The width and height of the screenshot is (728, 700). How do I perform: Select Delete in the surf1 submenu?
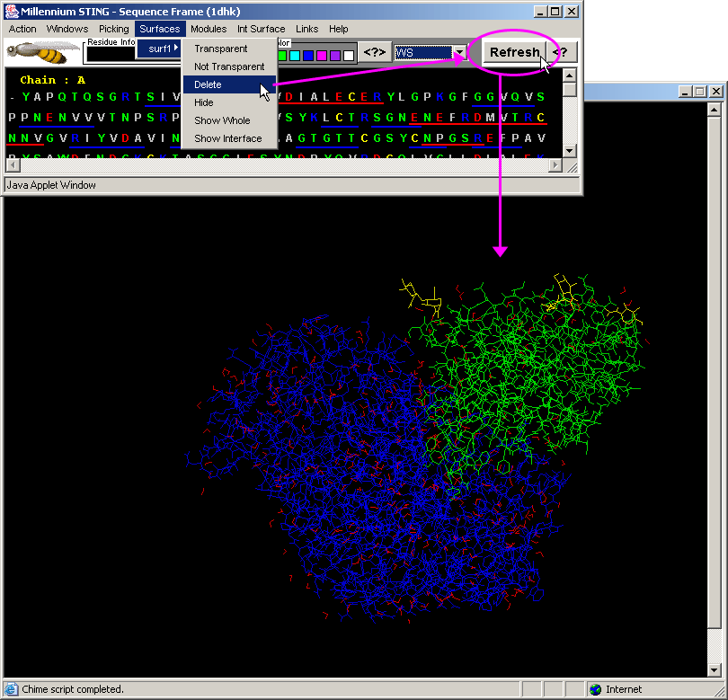coord(229,84)
